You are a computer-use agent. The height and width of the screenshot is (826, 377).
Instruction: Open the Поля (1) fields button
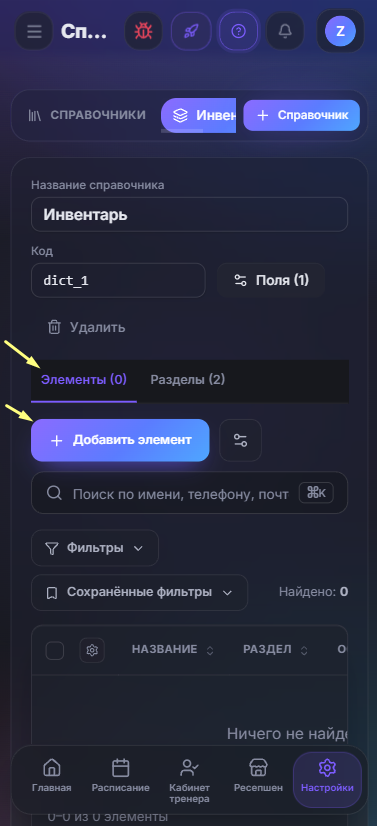(x=271, y=280)
